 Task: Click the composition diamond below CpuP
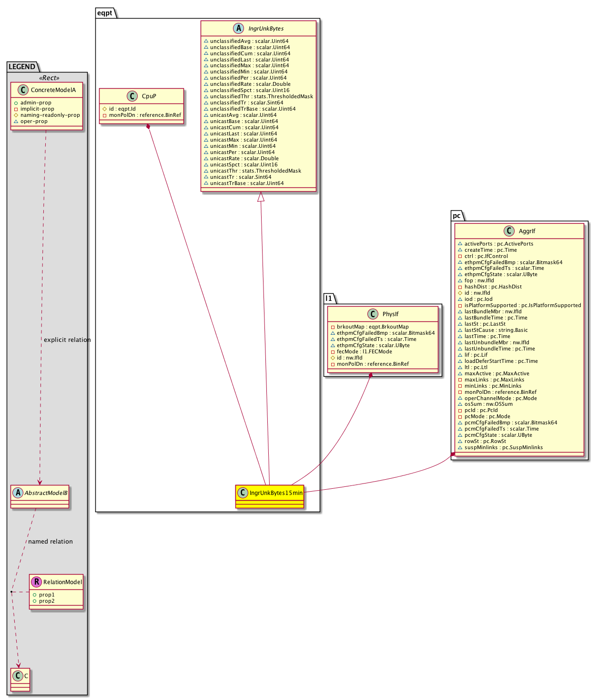pyautogui.click(x=149, y=127)
